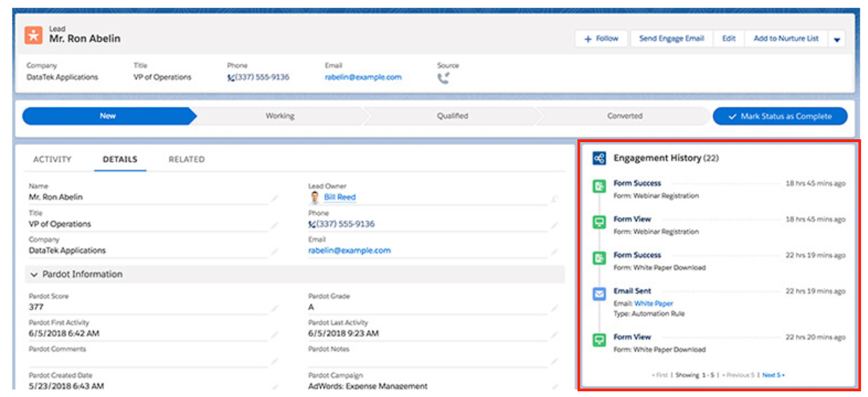Click the Form Success icon for White Paper Download
The image size is (868, 397).
(599, 258)
